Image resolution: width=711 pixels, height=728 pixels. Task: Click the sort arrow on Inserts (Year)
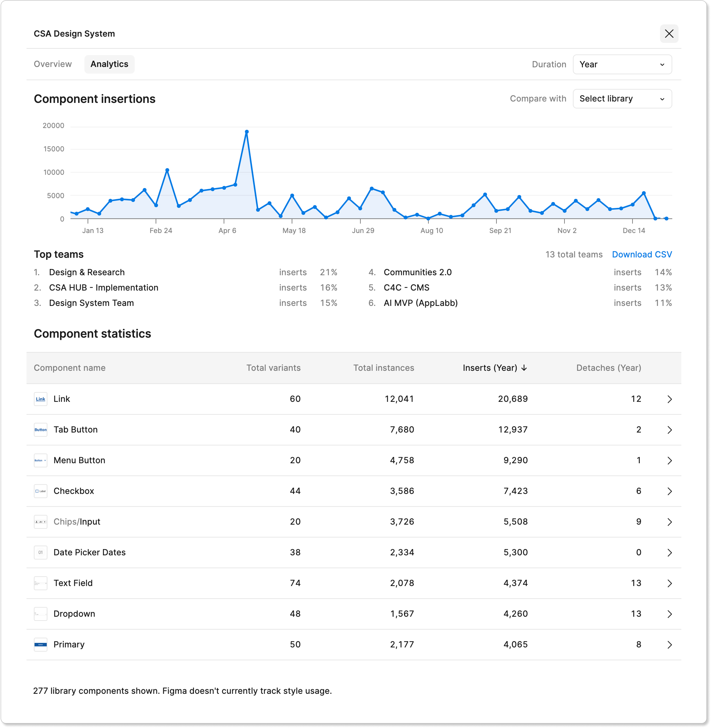(524, 368)
